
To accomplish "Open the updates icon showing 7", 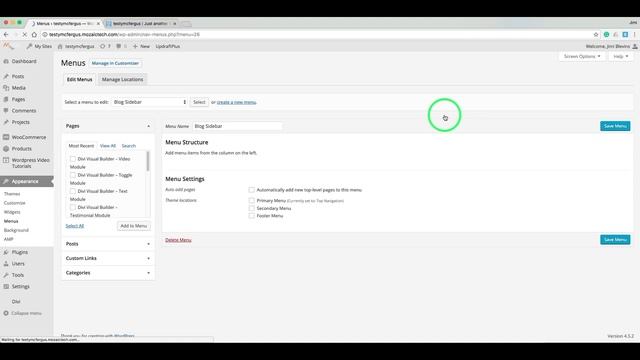I will [x=105, y=46].
